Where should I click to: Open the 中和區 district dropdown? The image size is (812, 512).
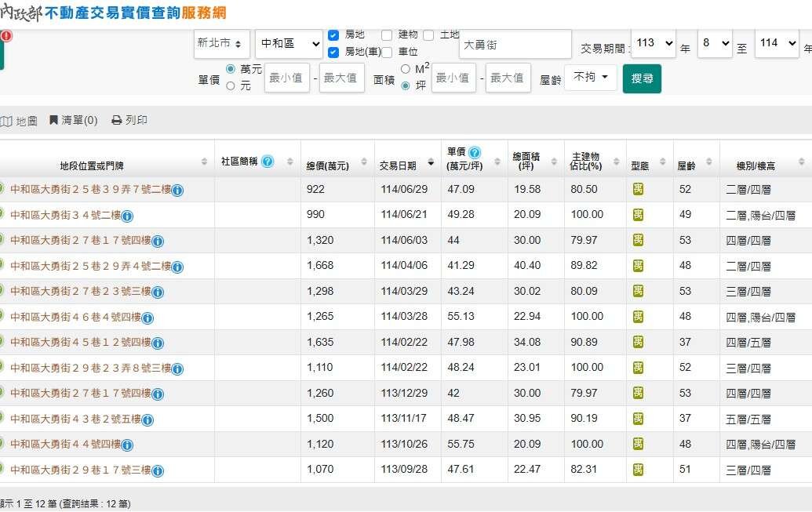point(288,44)
